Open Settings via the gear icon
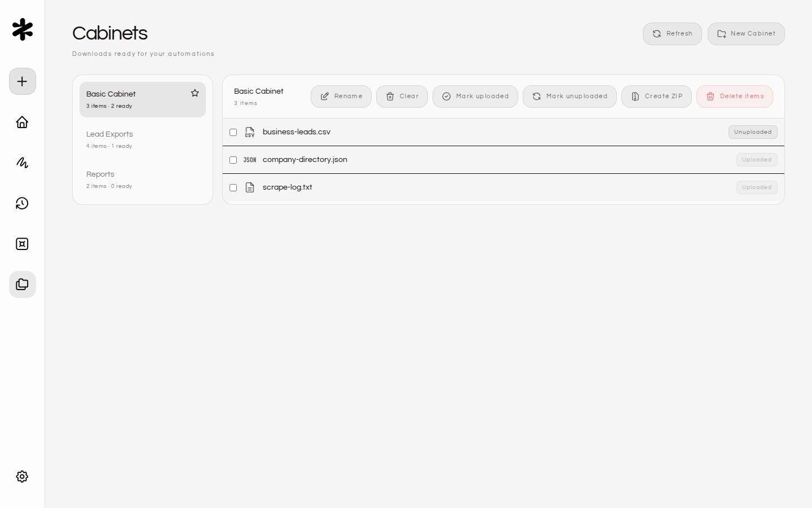Viewport: 812px width, 508px height. [23, 476]
